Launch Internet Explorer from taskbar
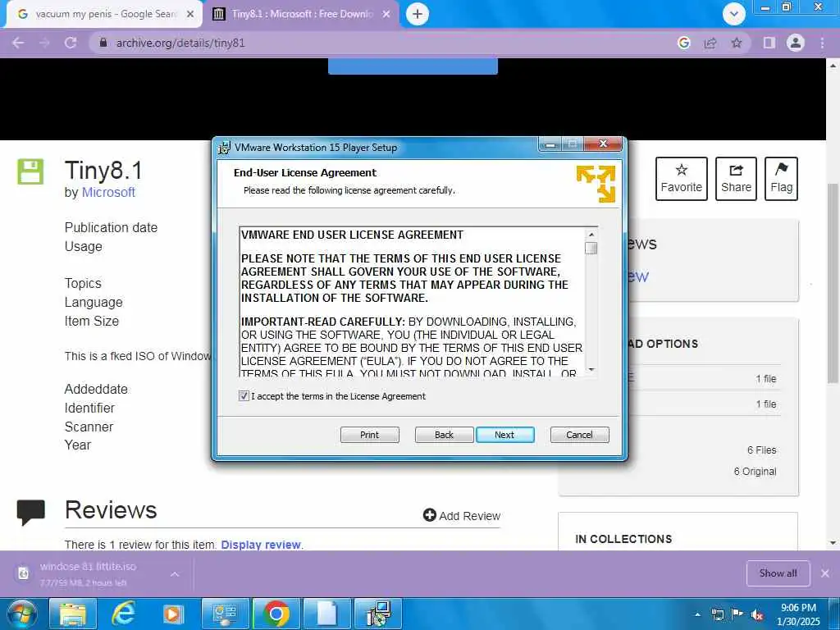 (123, 614)
